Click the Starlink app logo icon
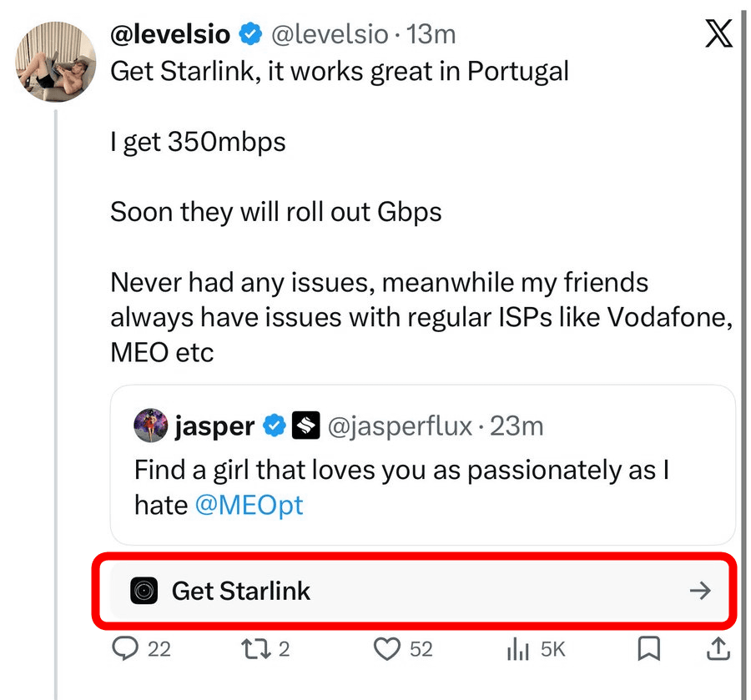 click(x=144, y=592)
